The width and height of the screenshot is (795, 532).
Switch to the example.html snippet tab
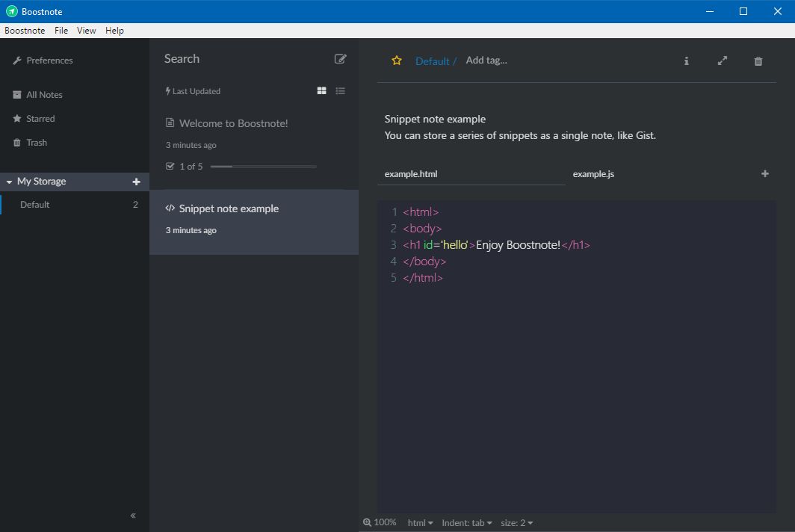tap(471, 174)
